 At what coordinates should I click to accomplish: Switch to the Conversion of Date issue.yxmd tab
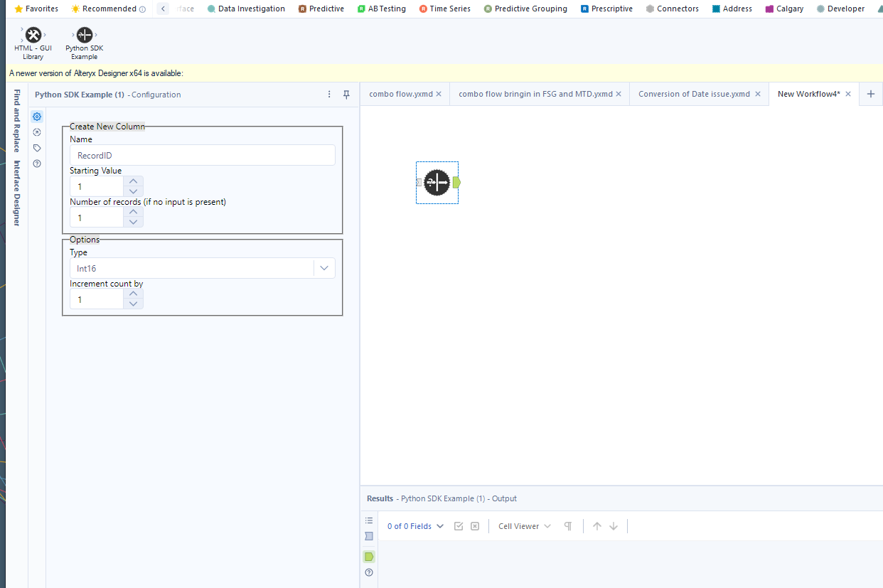pos(693,93)
